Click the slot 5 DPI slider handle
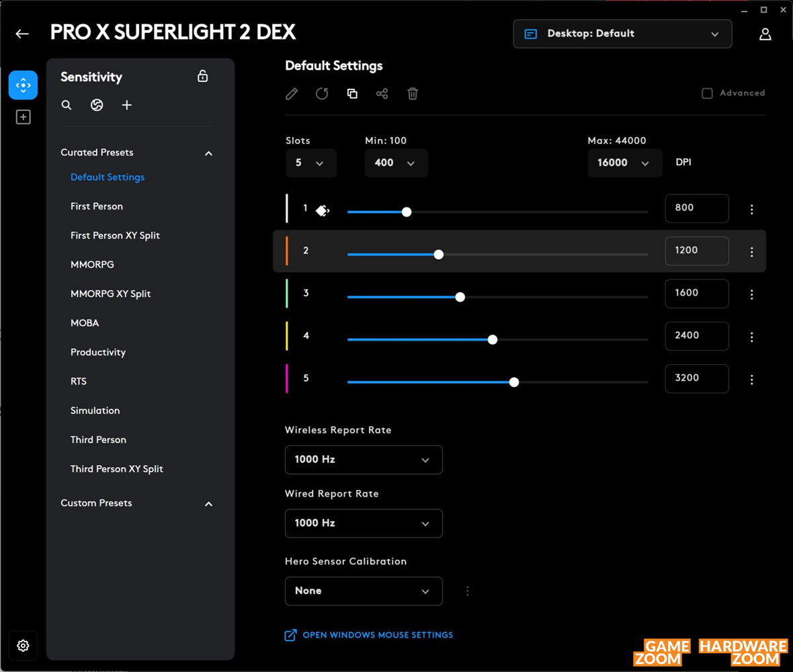 click(514, 382)
